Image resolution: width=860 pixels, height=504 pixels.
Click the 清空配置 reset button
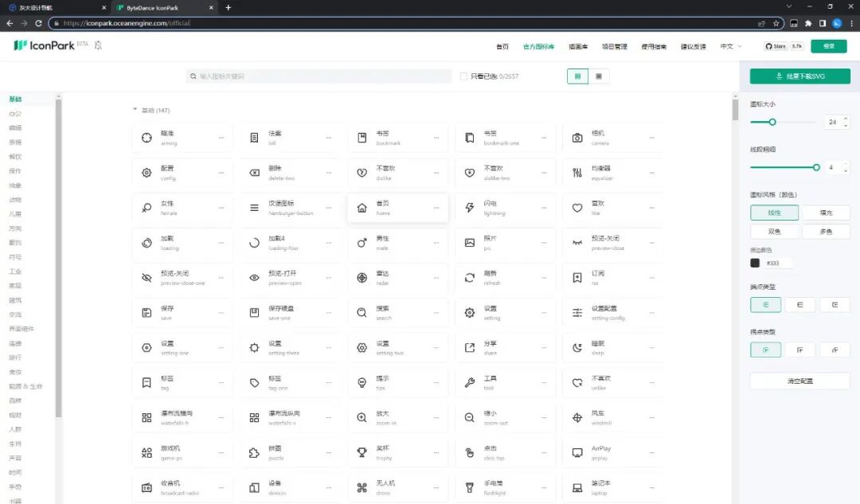(x=800, y=381)
